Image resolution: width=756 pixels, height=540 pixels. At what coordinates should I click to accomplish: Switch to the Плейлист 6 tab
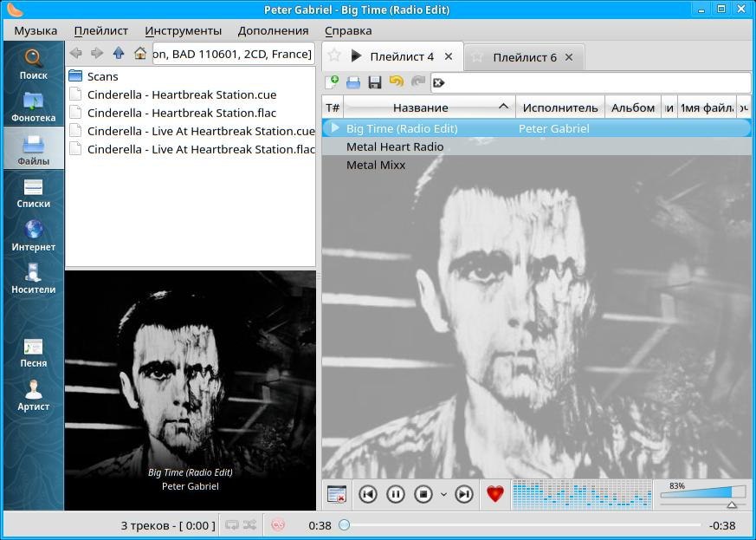pos(525,58)
